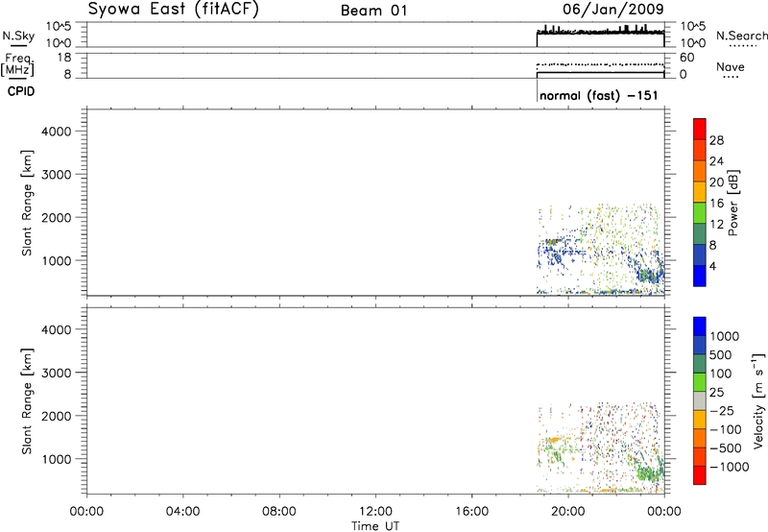This screenshot has width=768, height=532.
Task: Select the '20:00' time axis label
Action: coord(568,512)
